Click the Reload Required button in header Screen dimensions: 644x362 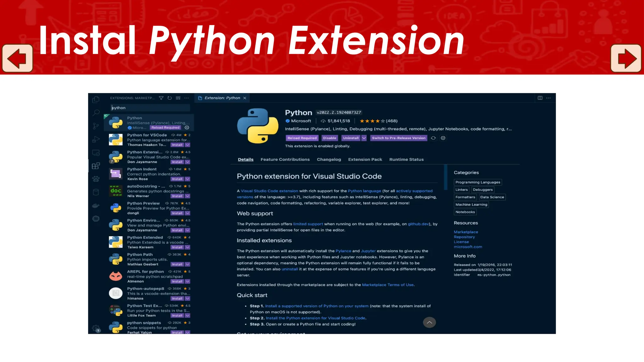302,138
